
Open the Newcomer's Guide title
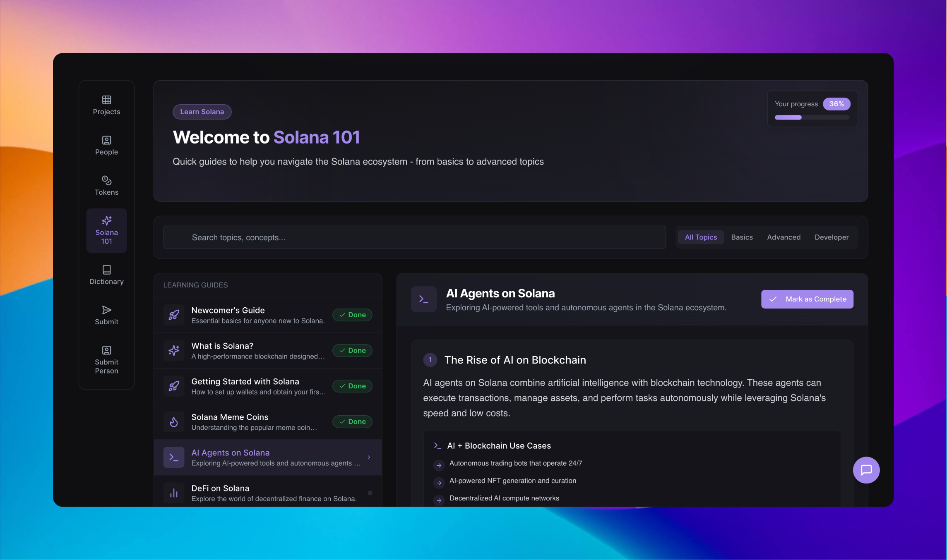(228, 310)
